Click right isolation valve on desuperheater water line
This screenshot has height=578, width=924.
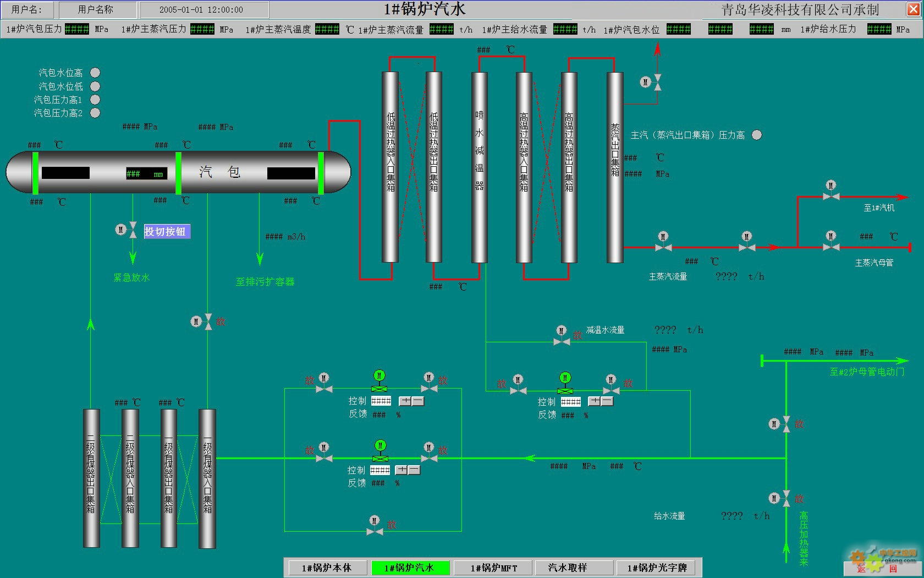(x=611, y=385)
